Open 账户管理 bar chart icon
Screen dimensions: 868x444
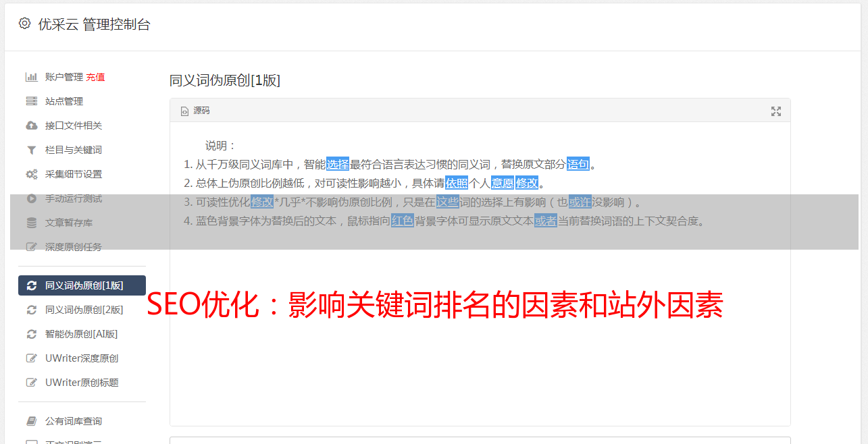[x=31, y=77]
